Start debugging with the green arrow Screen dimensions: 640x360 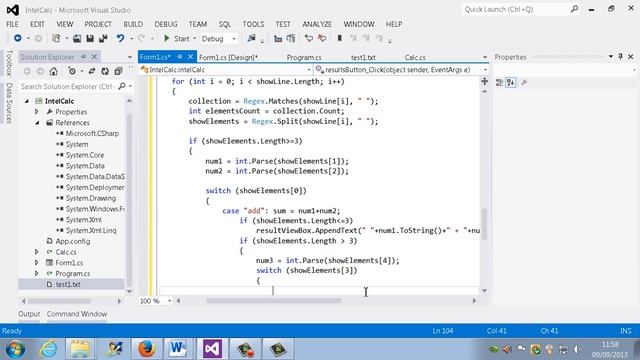coord(167,38)
